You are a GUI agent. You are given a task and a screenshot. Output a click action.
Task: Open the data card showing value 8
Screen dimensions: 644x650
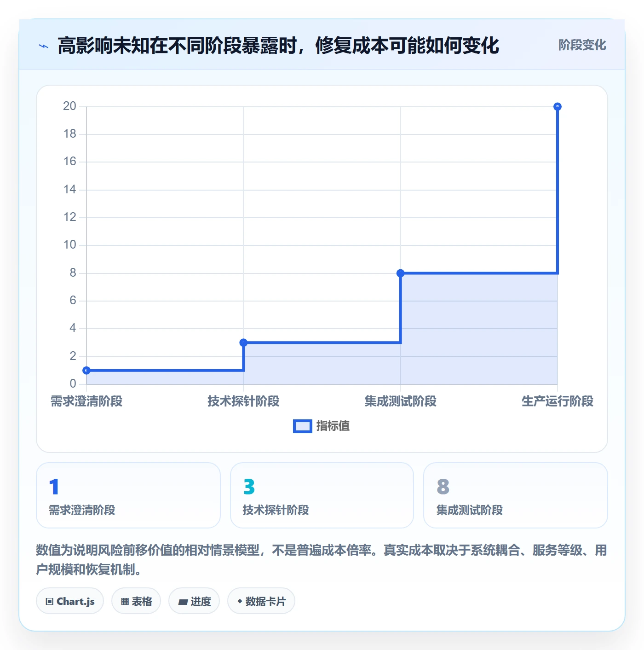(x=516, y=495)
